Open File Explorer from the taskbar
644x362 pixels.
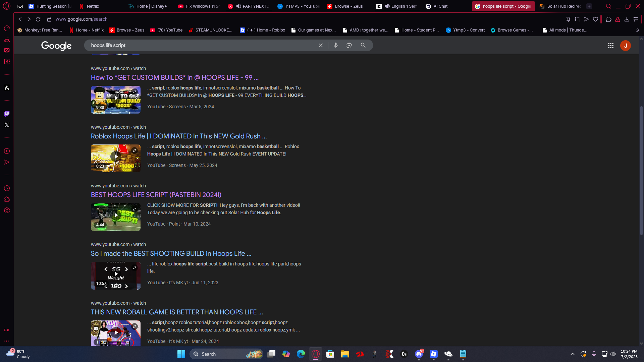pyautogui.click(x=345, y=354)
